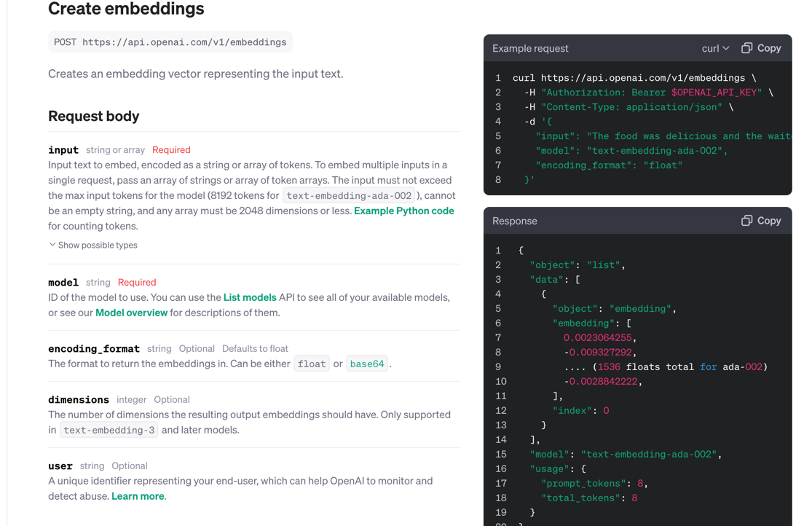Click the integer type label for dimensions

132,399
